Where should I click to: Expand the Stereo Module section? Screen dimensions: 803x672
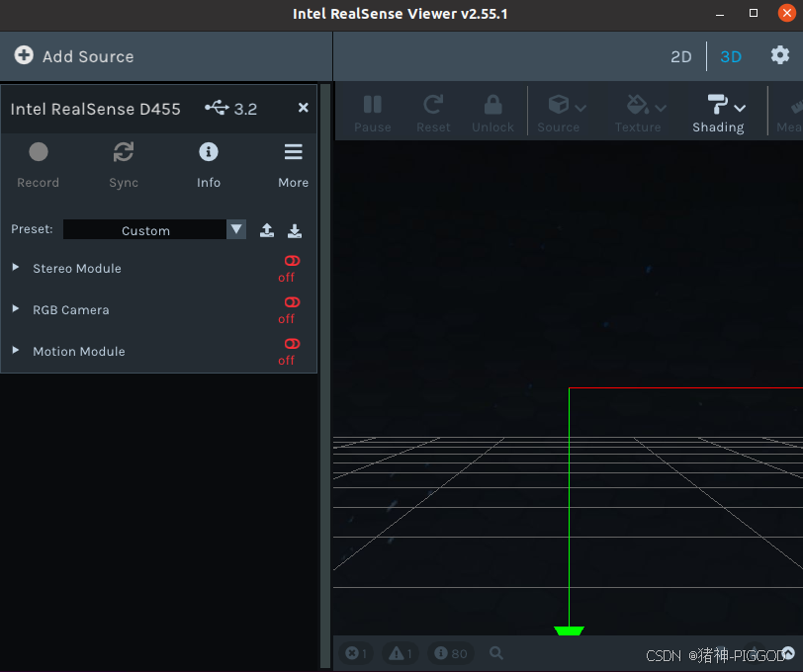(16, 267)
